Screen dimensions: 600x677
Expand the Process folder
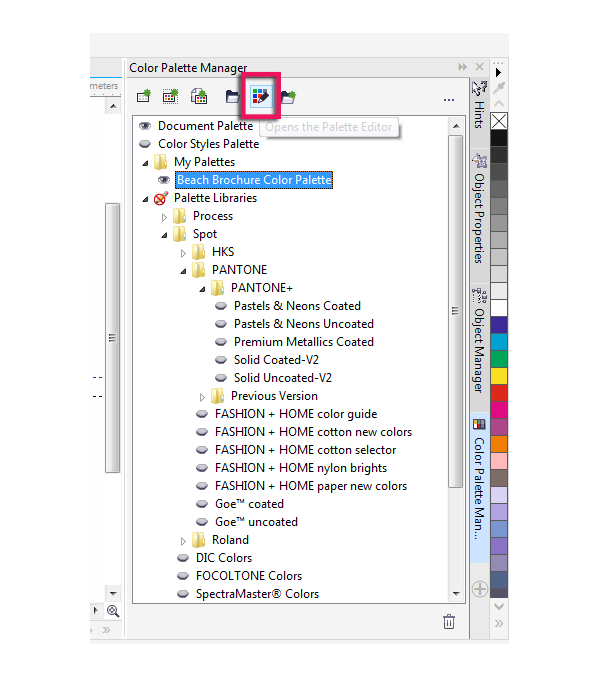[x=164, y=217]
